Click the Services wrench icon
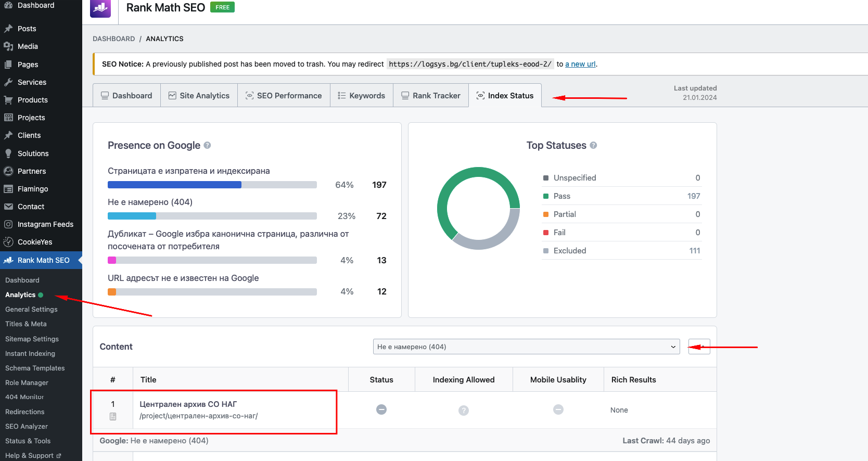868x461 pixels. click(x=8, y=82)
